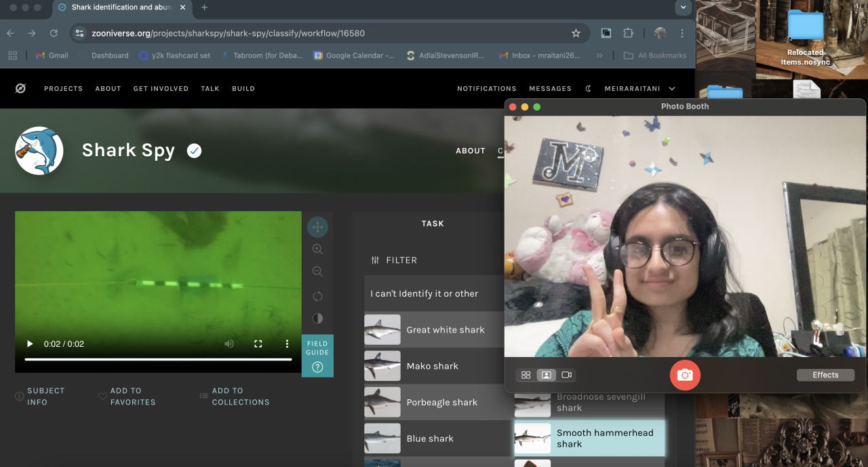
Task: Take a photo with the red camera button
Action: click(x=685, y=375)
